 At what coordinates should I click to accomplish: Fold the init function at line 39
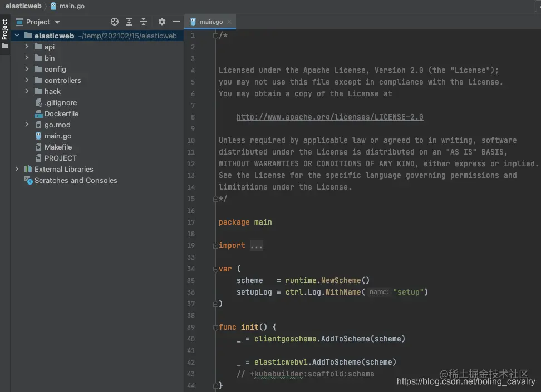[215, 327]
